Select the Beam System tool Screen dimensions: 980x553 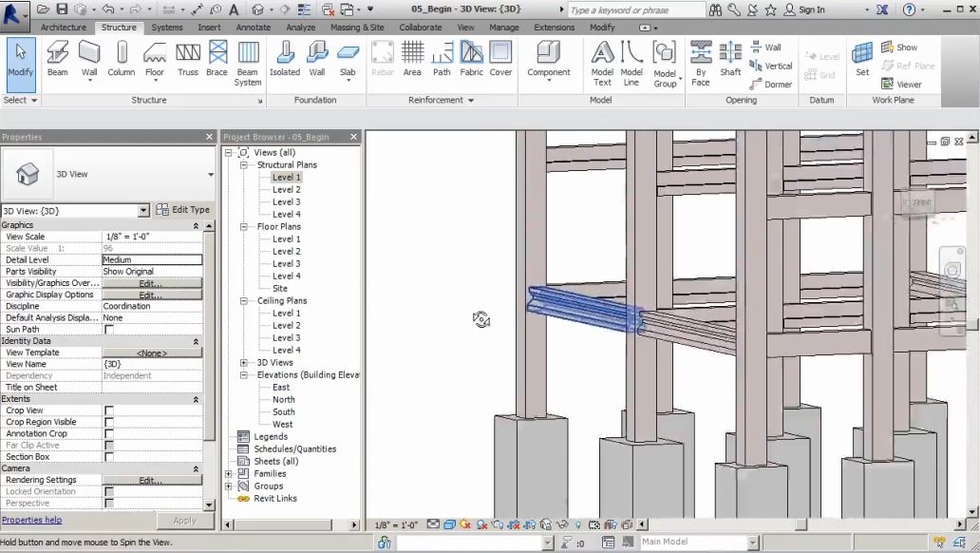[x=248, y=63]
